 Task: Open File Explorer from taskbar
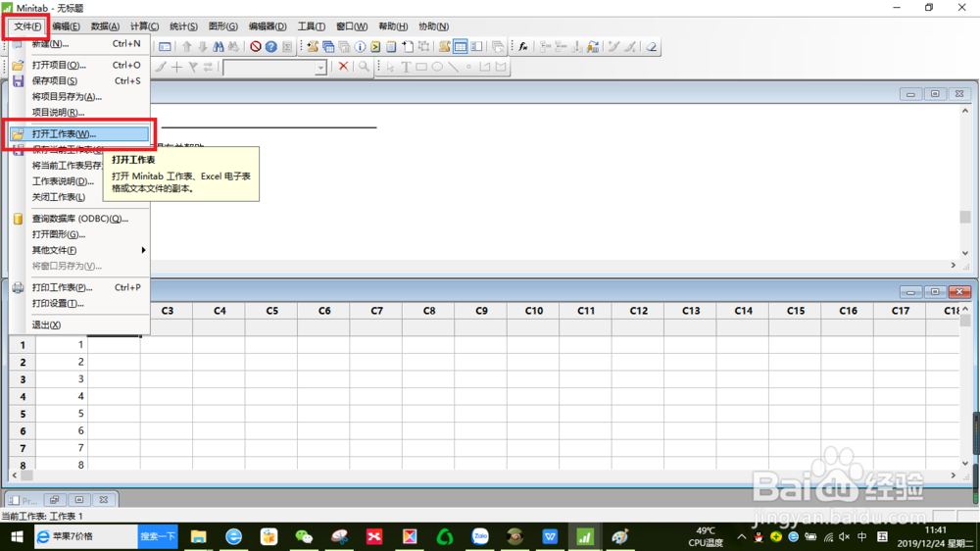[x=198, y=536]
